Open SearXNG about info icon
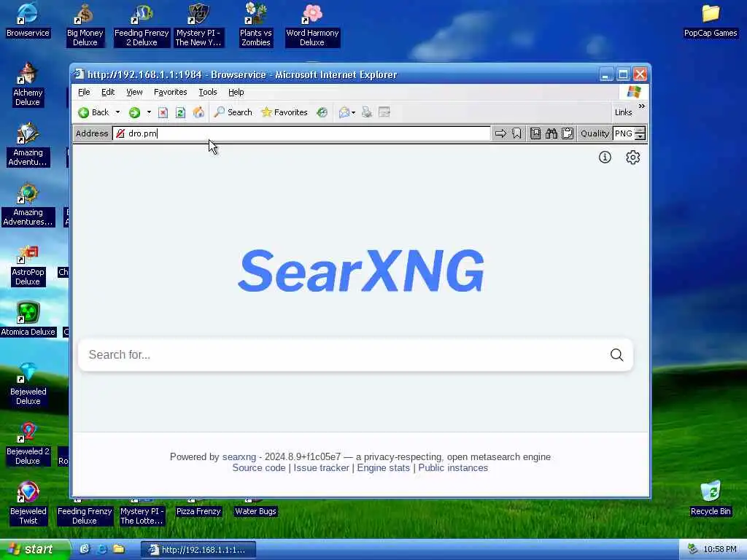The image size is (747, 560). (x=605, y=157)
